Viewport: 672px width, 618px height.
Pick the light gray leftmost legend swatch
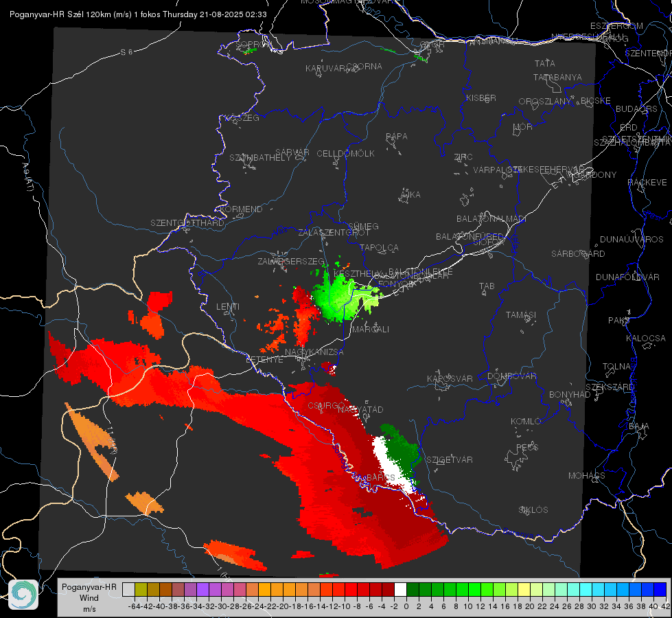coord(128,589)
